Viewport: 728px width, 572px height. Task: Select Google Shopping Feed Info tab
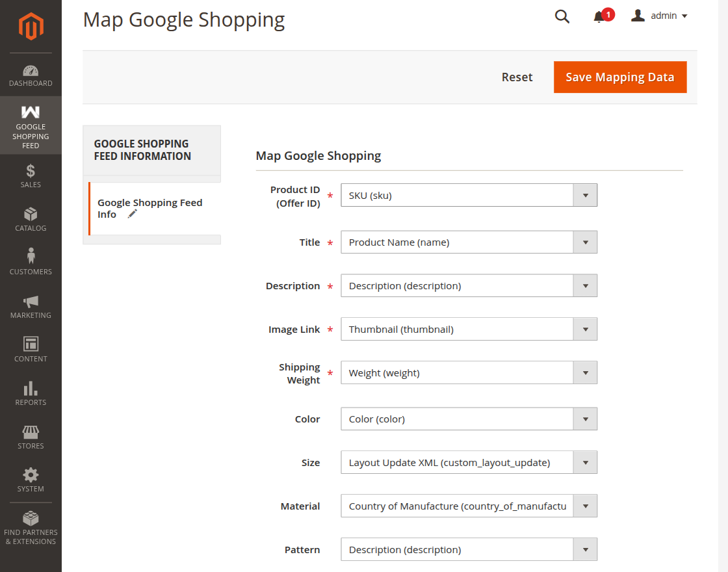click(x=155, y=209)
